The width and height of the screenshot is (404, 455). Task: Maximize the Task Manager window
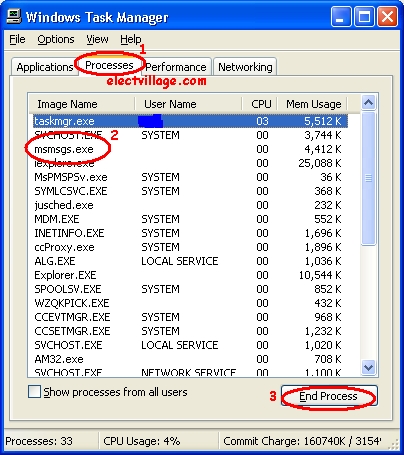pos(364,17)
